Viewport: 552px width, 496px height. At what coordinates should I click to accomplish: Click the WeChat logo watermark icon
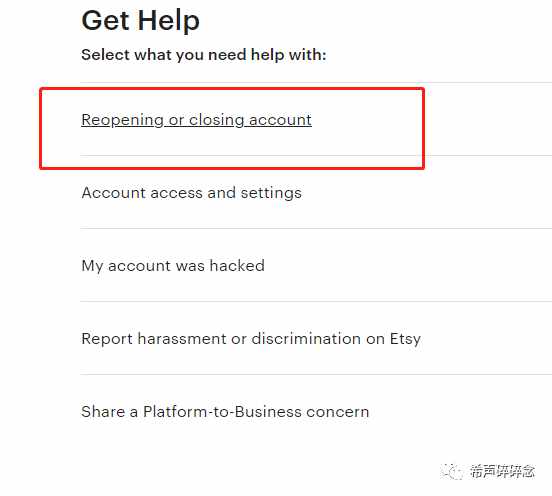[451, 471]
